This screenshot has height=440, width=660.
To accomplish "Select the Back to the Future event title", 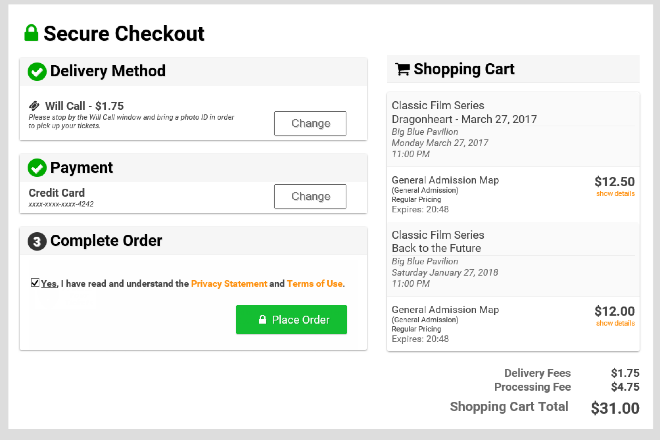I will pos(436,248).
